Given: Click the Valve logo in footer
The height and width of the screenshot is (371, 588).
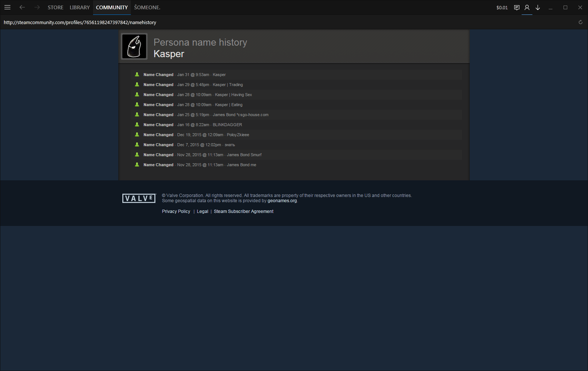Looking at the screenshot, I should [139, 198].
